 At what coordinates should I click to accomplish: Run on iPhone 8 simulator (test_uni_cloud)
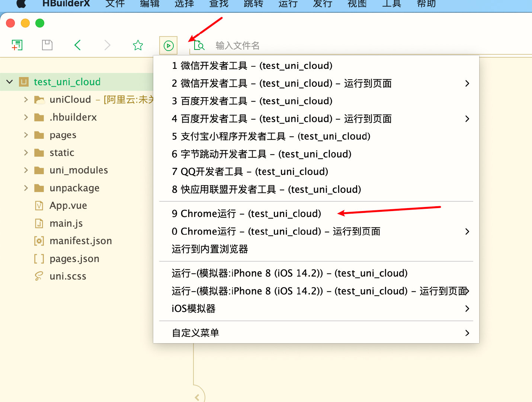[316, 273]
